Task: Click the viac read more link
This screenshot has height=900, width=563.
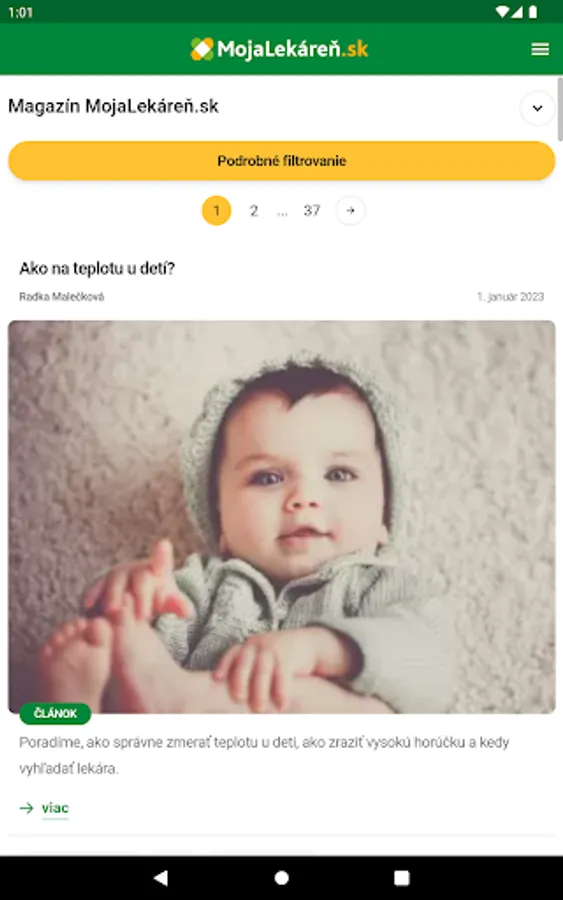Action: pyautogui.click(x=55, y=808)
